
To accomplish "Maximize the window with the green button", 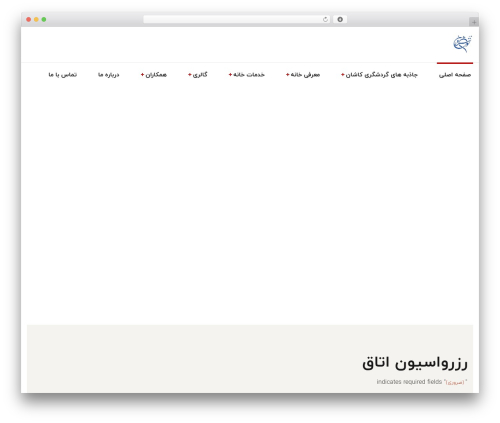I will click(44, 19).
